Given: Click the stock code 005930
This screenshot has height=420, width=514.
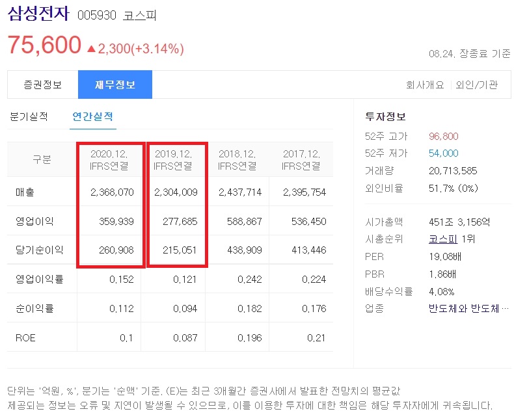Looking at the screenshot, I should (x=97, y=16).
